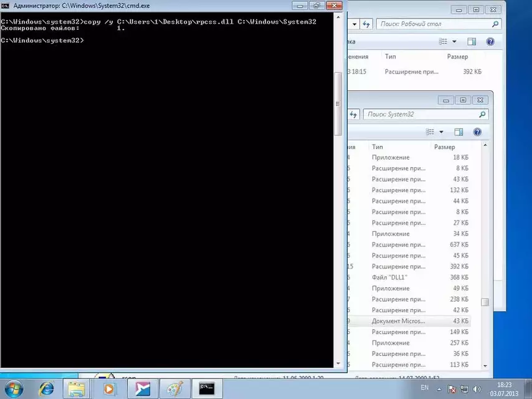The image size is (532, 399).
Task: Open the Start menu orb
Action: [14, 389]
